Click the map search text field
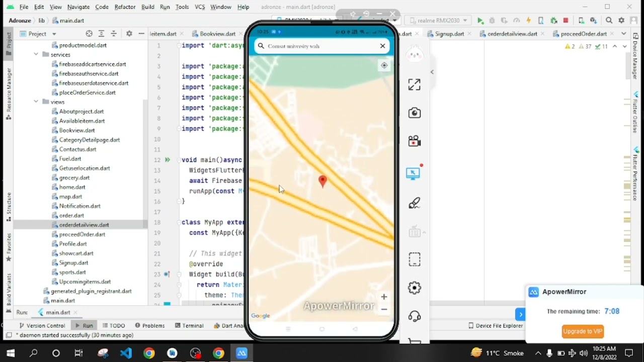The height and width of the screenshot is (362, 644). click(x=322, y=46)
